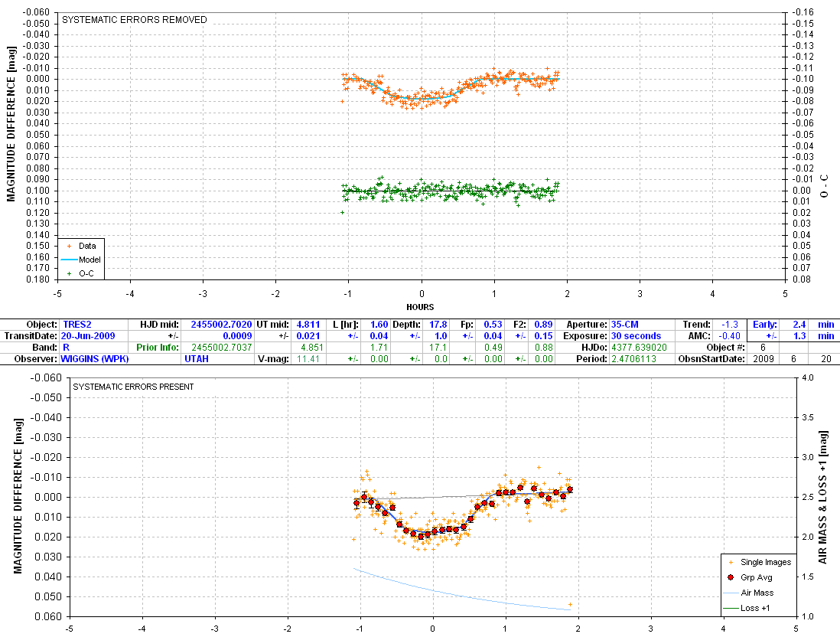Screen dimensions: 840x637
Task: Select the Depth value 17.8 cell
Action: (x=438, y=325)
